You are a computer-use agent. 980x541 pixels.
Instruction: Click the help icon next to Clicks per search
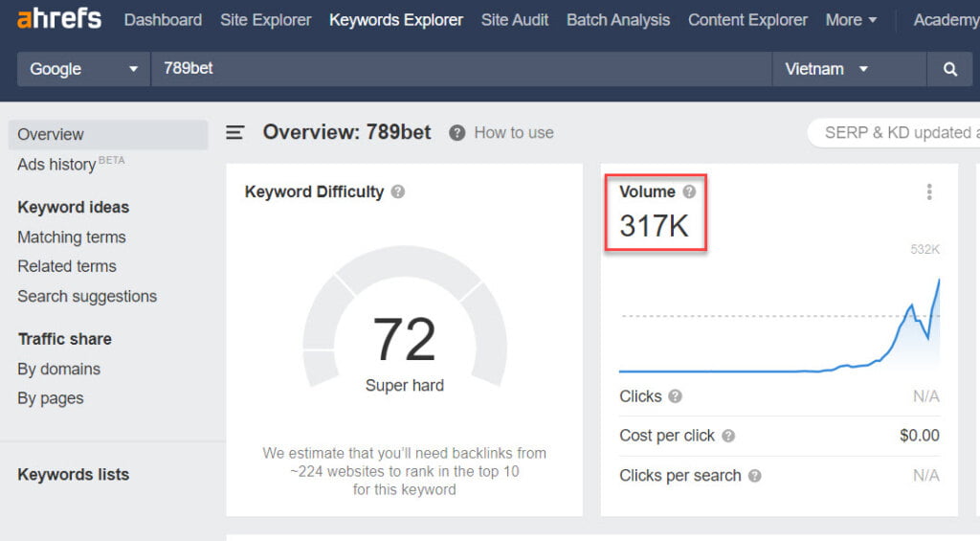pos(755,476)
